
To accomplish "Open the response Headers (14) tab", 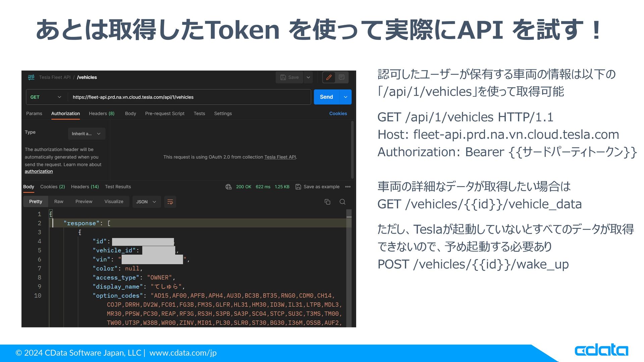I will click(85, 187).
